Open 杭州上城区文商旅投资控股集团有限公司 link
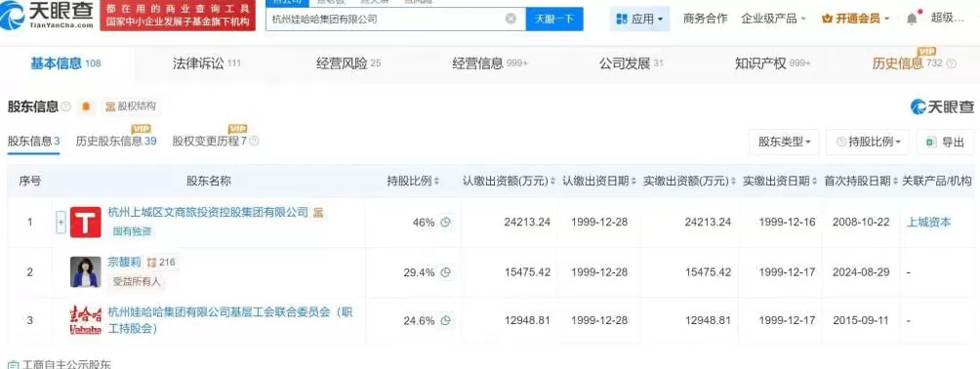Screen dimensions: 980x369 208,213
